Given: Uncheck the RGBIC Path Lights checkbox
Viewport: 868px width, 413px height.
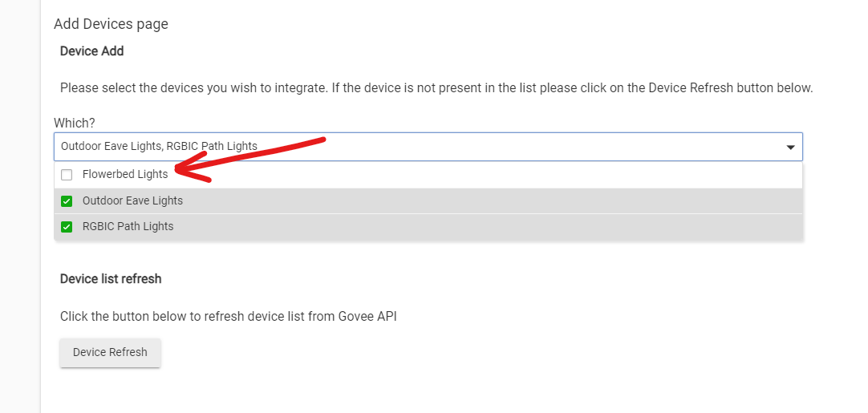Looking at the screenshot, I should click(67, 227).
